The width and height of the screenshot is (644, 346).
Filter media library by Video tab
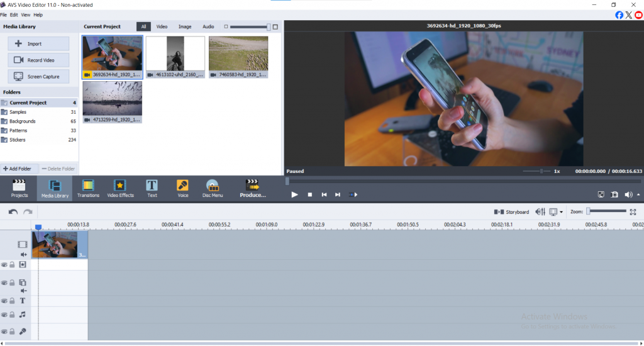pos(162,27)
